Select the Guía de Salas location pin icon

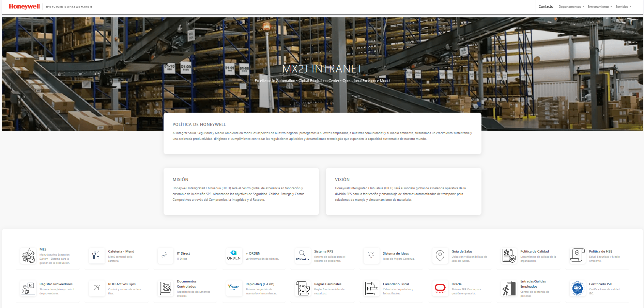click(x=440, y=256)
